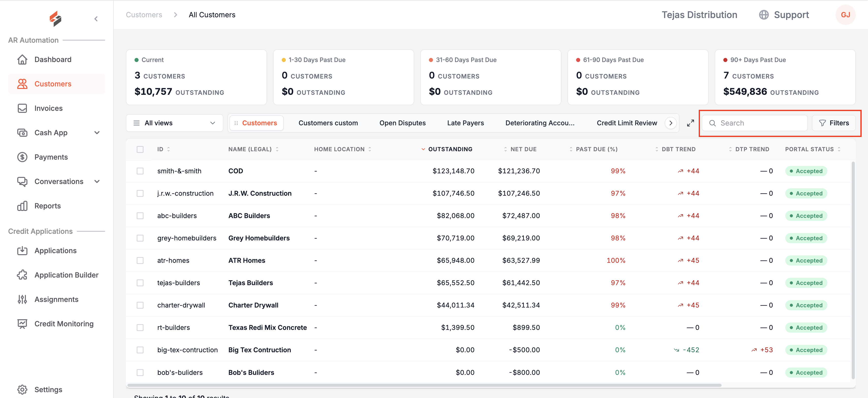The image size is (868, 398).
Task: Switch to the Late Payers tab
Action: [465, 123]
